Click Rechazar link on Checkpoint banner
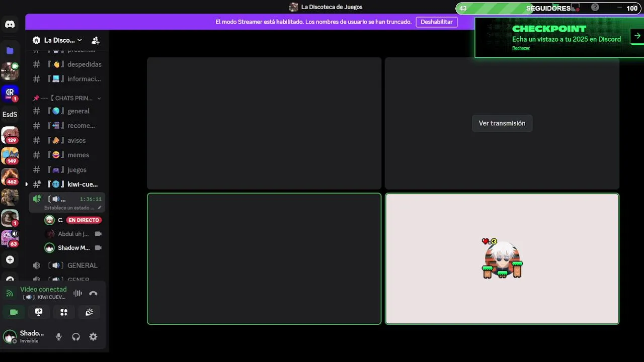The width and height of the screenshot is (644, 362). 521,48
